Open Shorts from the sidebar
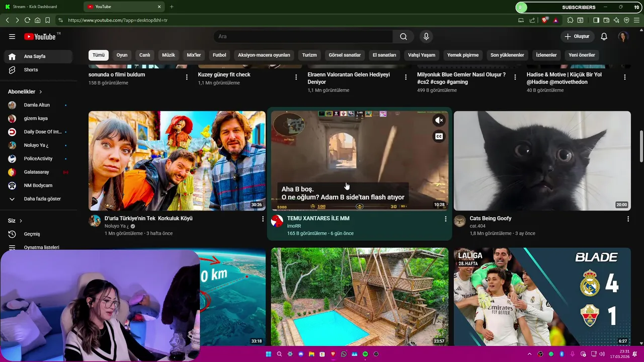 (x=39, y=70)
